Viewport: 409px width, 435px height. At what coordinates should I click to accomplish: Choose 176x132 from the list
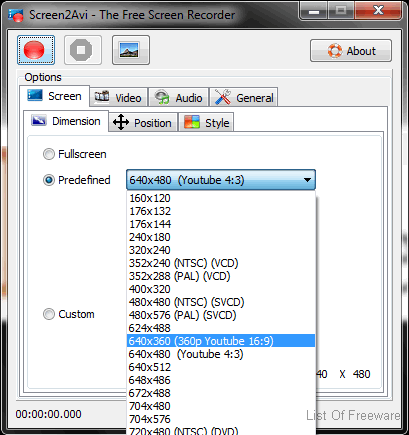pyautogui.click(x=221, y=211)
